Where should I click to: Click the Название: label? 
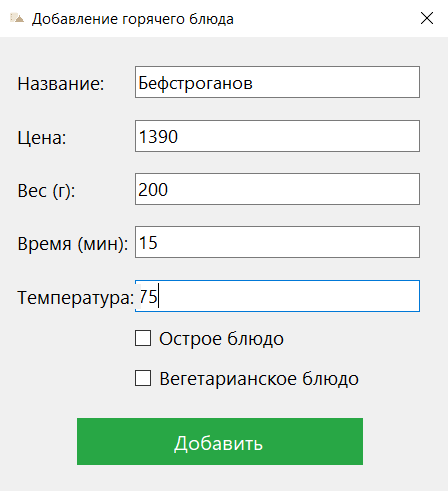61,83
